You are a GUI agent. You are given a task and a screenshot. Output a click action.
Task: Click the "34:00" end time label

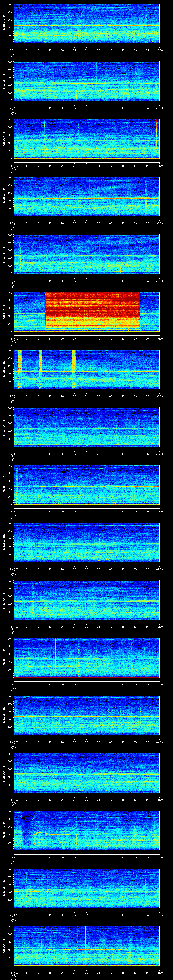coord(160,165)
